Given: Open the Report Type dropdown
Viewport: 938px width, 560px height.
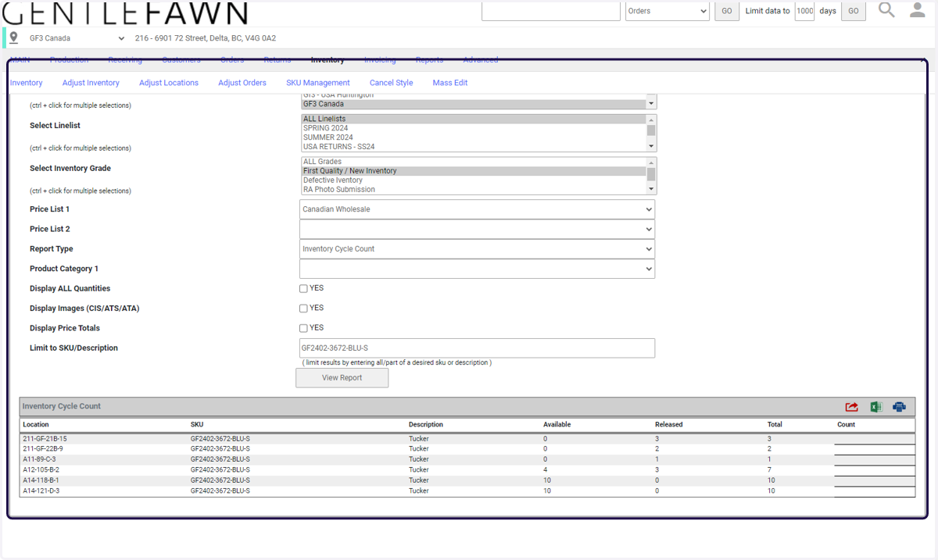Looking at the screenshot, I should 477,249.
